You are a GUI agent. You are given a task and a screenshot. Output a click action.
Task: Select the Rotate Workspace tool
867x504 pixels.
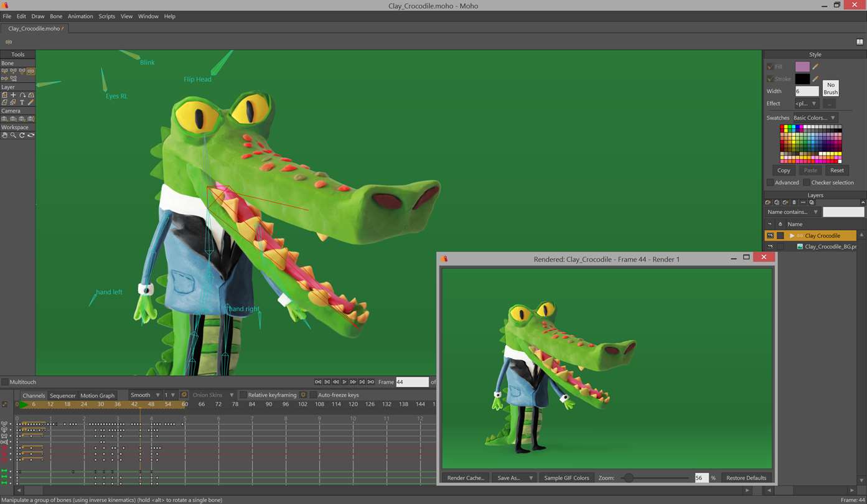click(x=22, y=135)
